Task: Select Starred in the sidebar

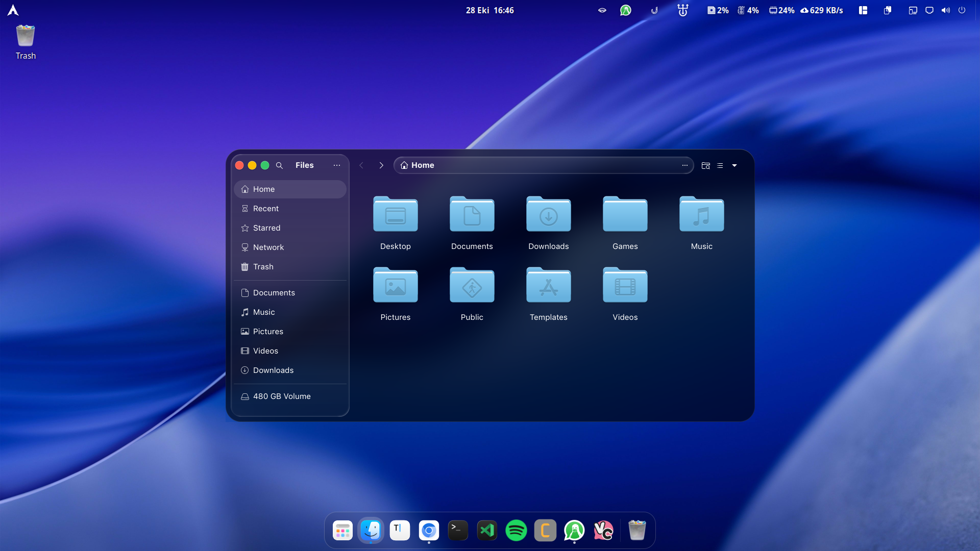Action: 290,228
